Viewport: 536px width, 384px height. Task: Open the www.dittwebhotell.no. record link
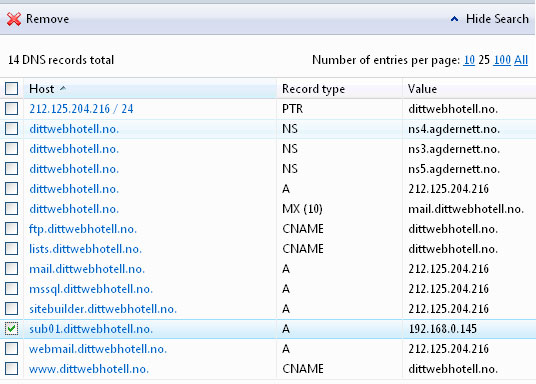click(89, 369)
